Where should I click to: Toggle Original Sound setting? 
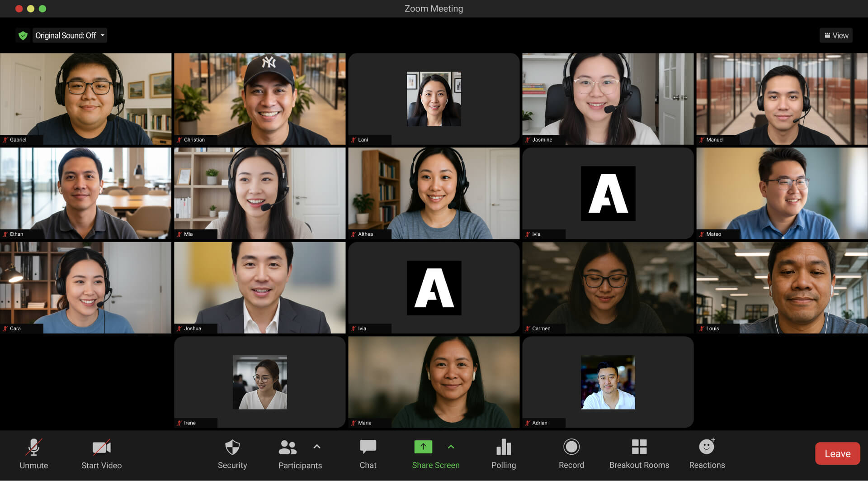click(x=66, y=35)
